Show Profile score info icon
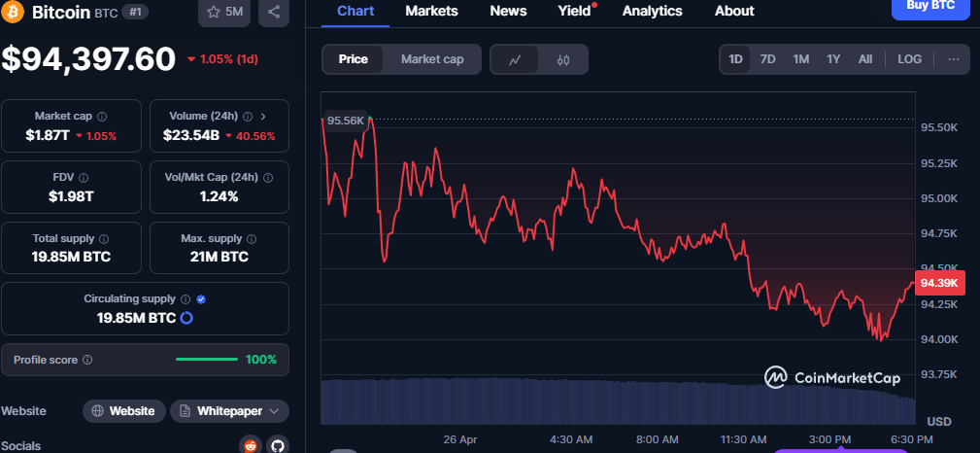Viewport: 980px width, 453px height. tap(87, 360)
